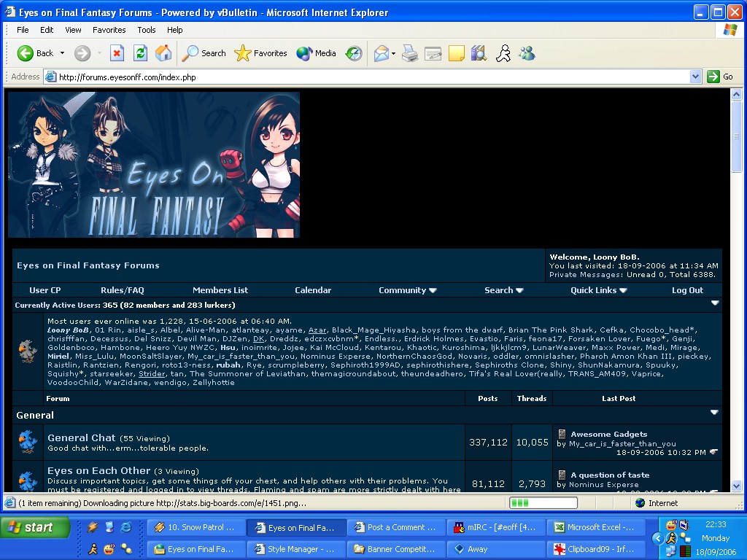Open the Eyes on Each Other forum

pos(98,470)
